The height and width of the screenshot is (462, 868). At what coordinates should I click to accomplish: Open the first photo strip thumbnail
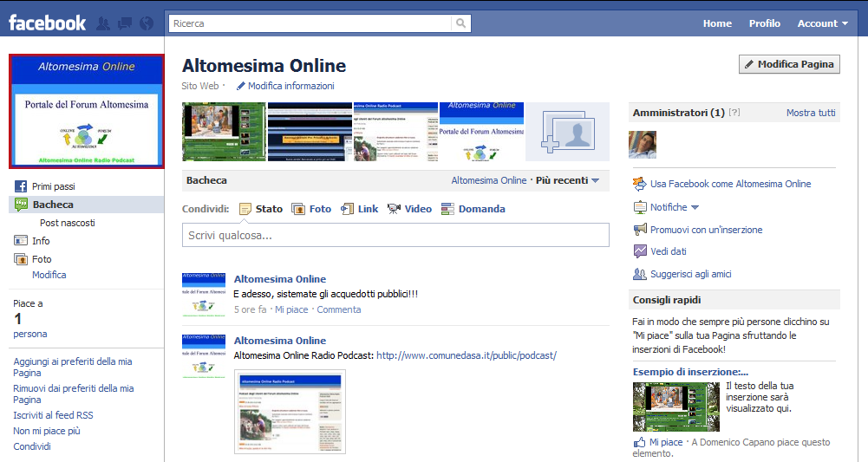(225, 132)
